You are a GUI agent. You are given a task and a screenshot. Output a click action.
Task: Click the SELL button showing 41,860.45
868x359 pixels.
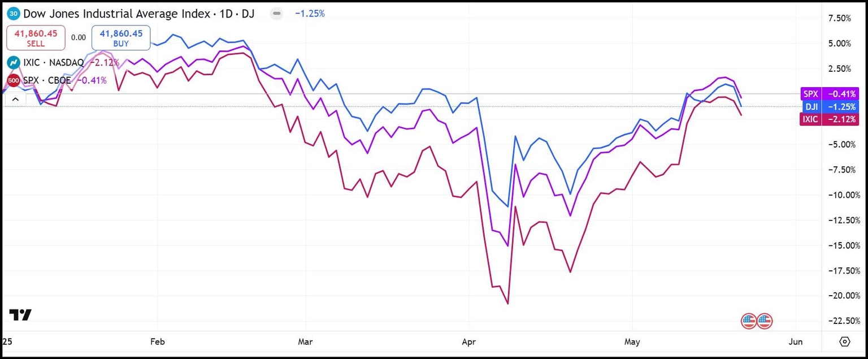pos(36,37)
